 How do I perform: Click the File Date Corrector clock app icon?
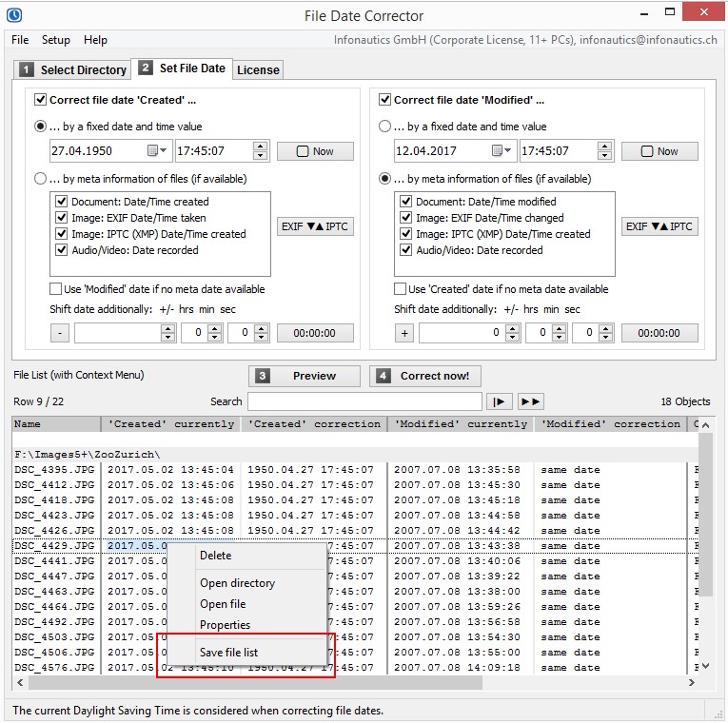pyautogui.click(x=14, y=15)
